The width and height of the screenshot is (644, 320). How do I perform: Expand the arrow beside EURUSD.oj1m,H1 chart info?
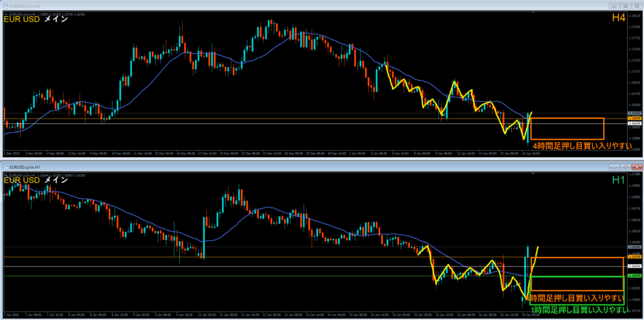(6, 174)
